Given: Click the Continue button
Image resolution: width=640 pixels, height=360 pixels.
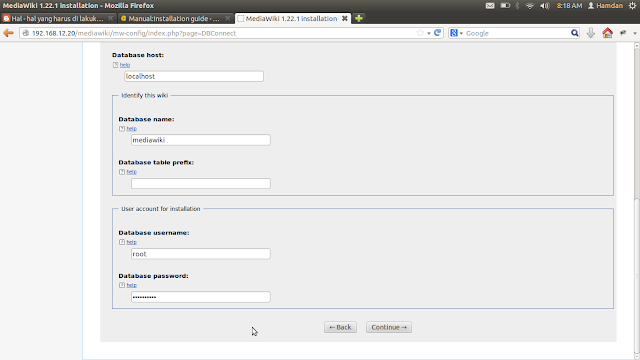Looking at the screenshot, I should (389, 327).
